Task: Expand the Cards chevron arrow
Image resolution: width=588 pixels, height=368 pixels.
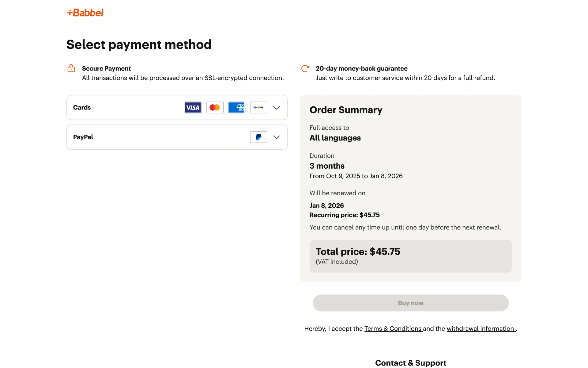Action: coord(276,108)
